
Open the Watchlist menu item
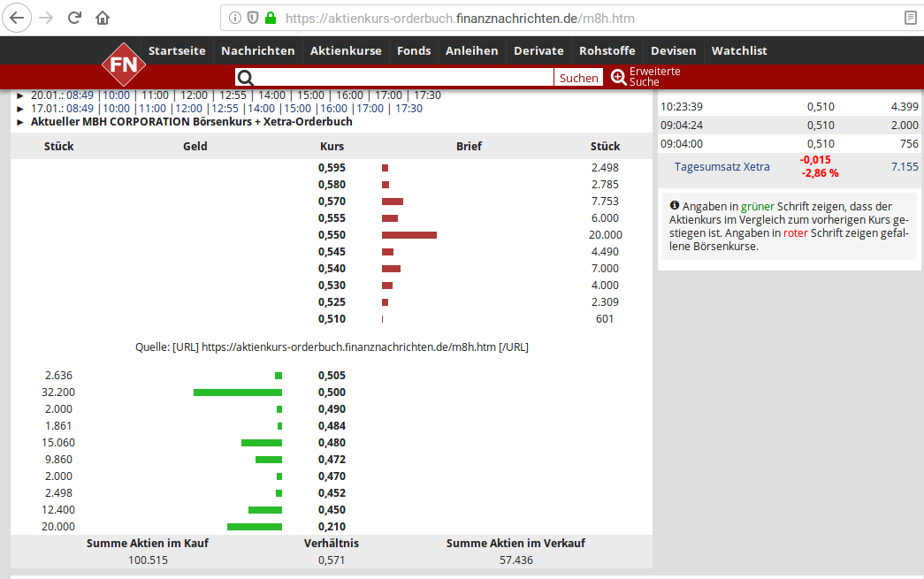[739, 50]
